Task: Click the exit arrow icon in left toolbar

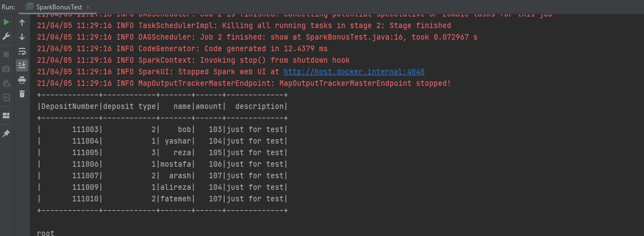Action: [6, 97]
